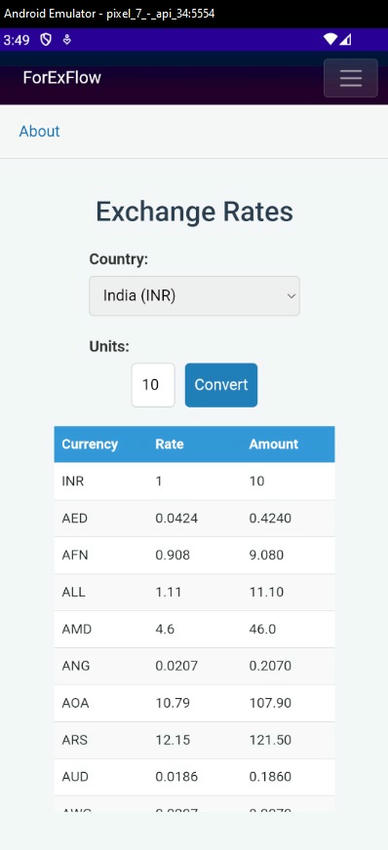The image size is (388, 850).
Task: Select the AMD currency row
Action: click(194, 629)
